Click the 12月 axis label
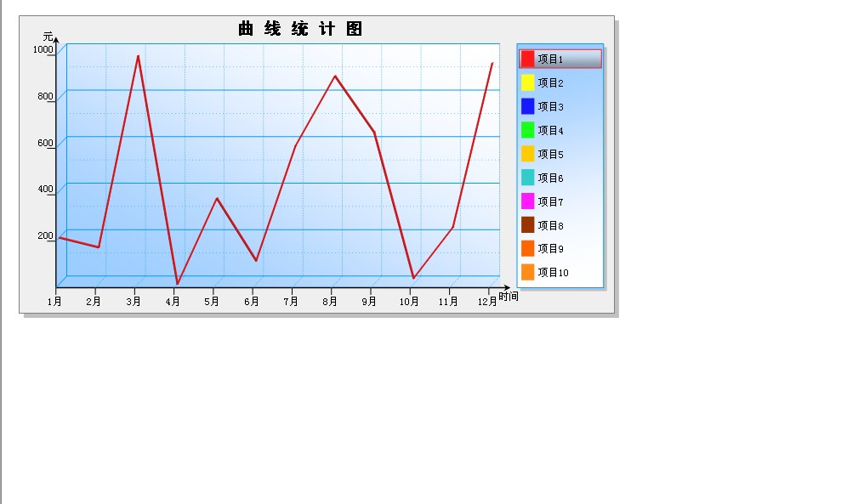This screenshot has height=504, width=847. pos(487,301)
